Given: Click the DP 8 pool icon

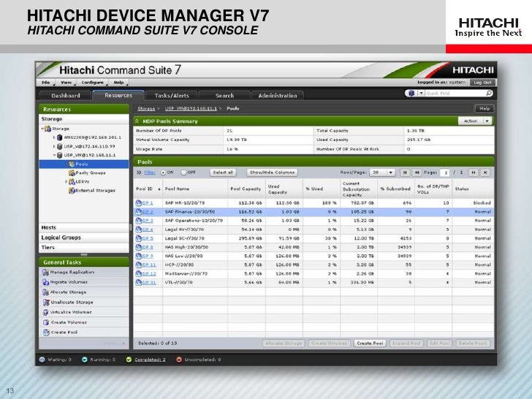Looking at the screenshot, I should 138,247.
